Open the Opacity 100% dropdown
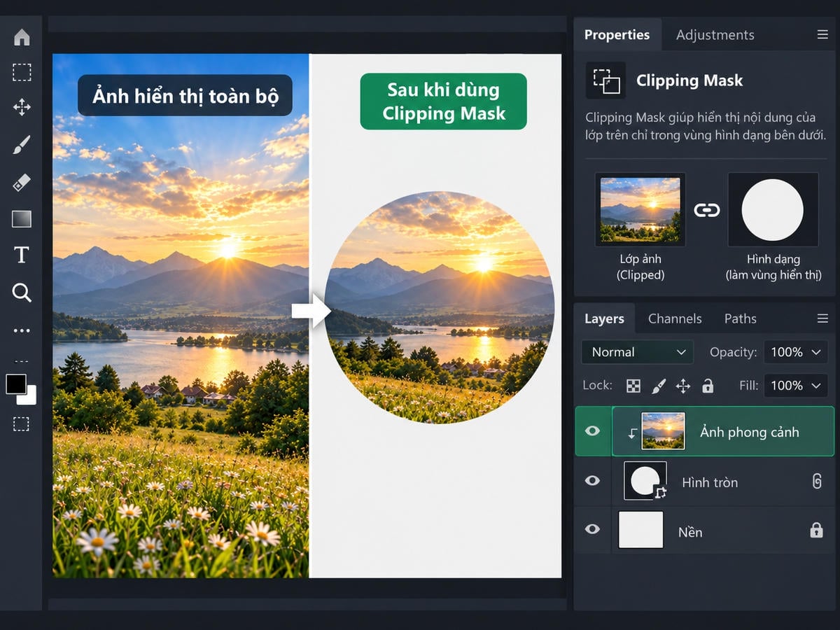840x630 pixels. coord(795,352)
